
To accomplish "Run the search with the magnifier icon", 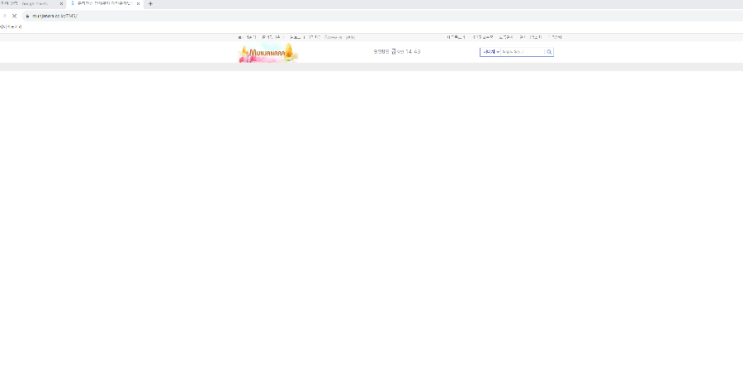I will (x=549, y=52).
